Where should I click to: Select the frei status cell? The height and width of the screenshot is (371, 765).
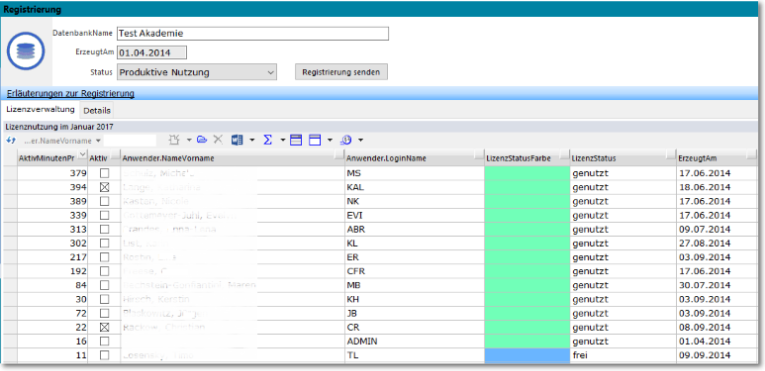[623, 355]
